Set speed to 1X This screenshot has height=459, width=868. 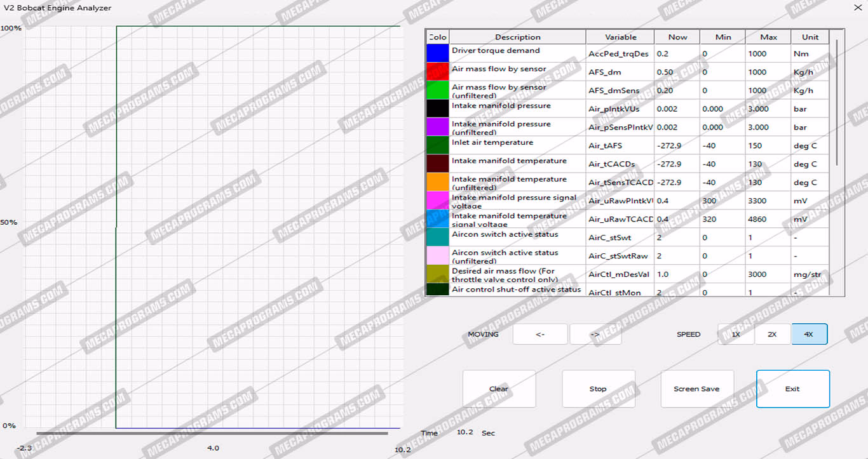[736, 334]
